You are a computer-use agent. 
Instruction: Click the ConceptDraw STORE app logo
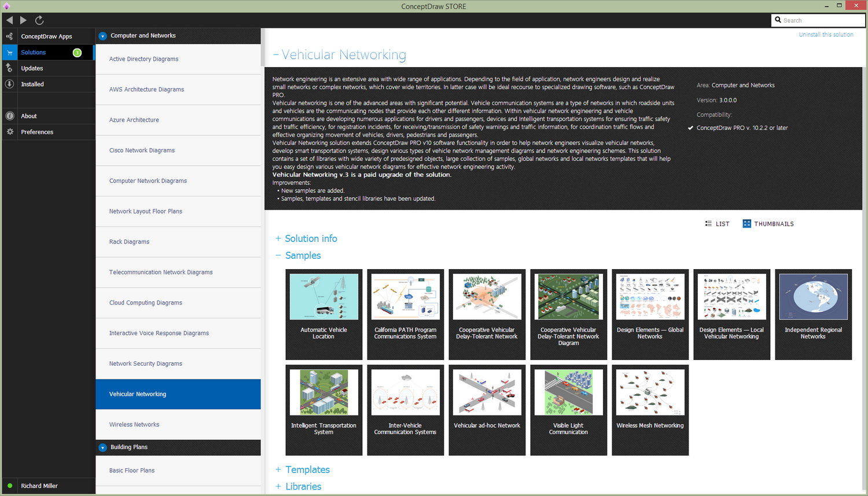6,6
